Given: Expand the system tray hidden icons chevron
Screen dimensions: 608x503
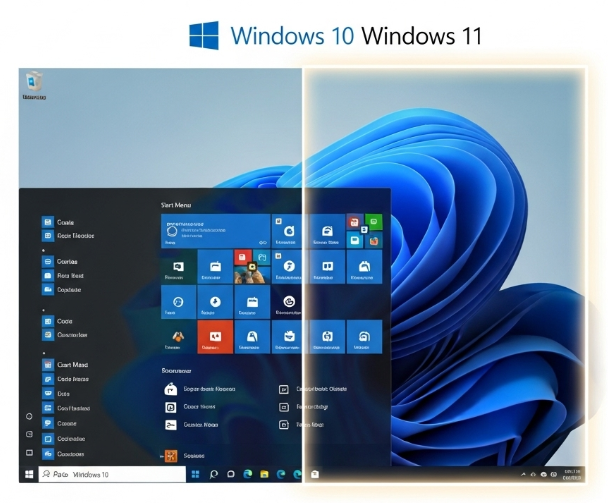Looking at the screenshot, I should pos(523,474).
